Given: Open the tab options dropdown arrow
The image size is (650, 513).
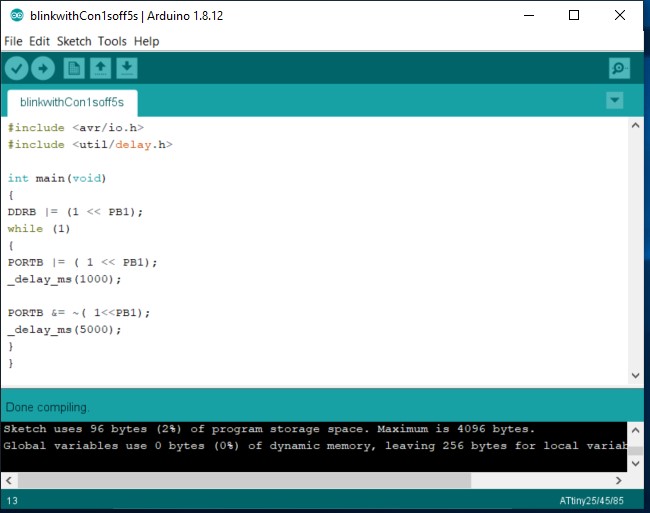Looking at the screenshot, I should pyautogui.click(x=614, y=100).
